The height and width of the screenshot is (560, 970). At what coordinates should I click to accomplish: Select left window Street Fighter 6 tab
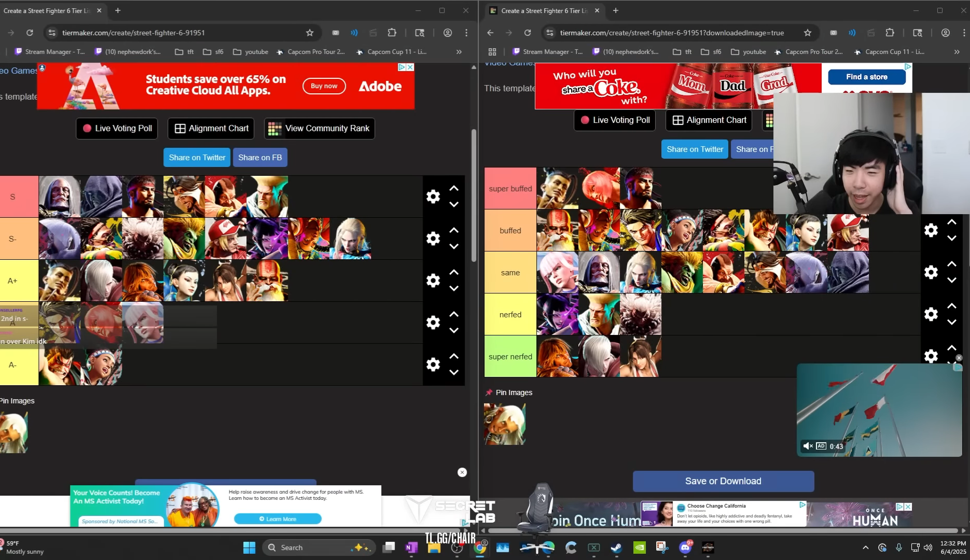click(47, 10)
